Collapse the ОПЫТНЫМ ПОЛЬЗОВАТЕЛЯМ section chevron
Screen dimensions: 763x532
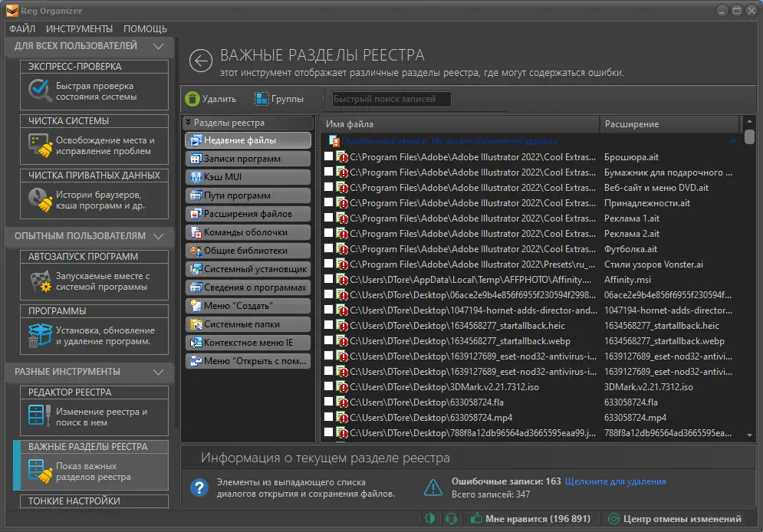click(x=158, y=236)
